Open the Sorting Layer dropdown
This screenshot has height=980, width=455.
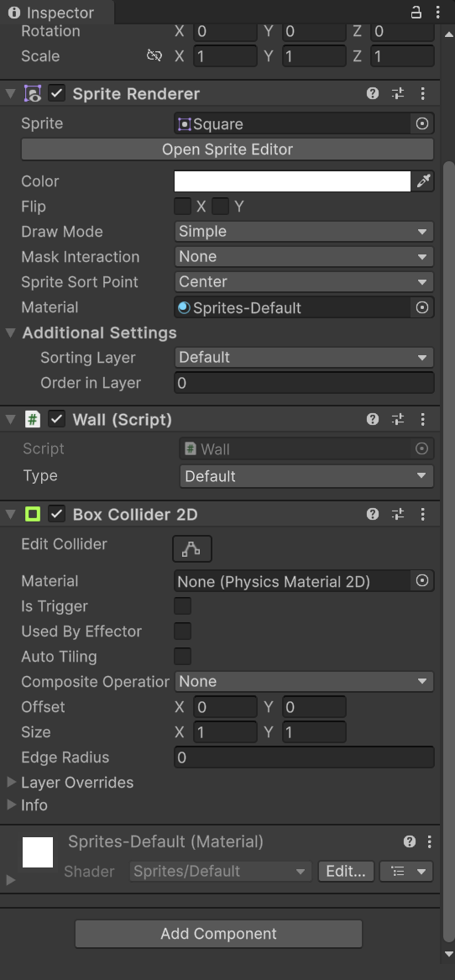(304, 358)
